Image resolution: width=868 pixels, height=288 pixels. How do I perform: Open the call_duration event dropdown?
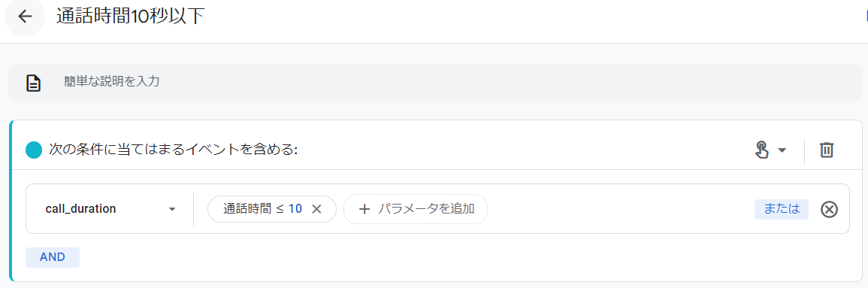[x=110, y=209]
